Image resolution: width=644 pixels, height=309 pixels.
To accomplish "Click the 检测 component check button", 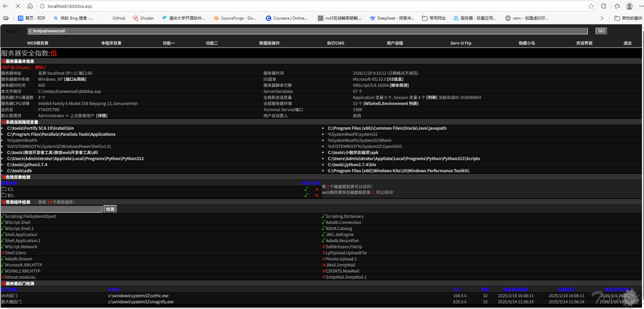I will coord(110,209).
